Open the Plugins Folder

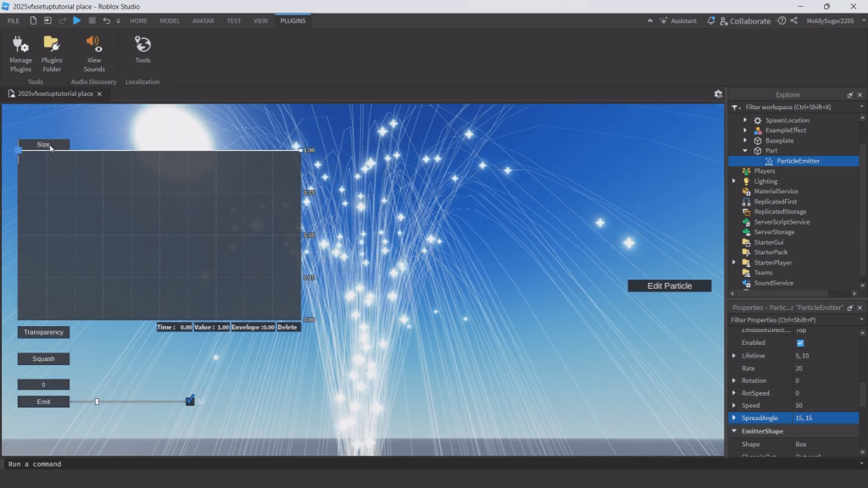(x=52, y=53)
